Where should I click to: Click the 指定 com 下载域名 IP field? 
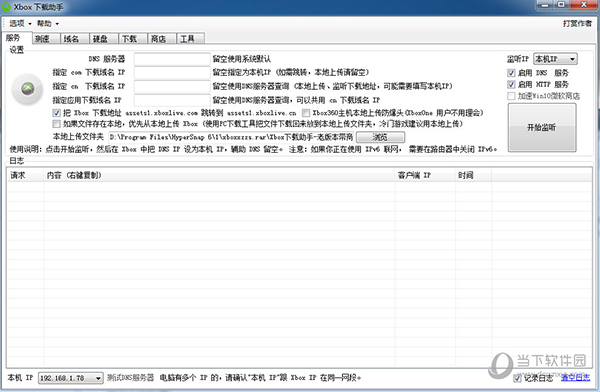pyautogui.click(x=172, y=72)
